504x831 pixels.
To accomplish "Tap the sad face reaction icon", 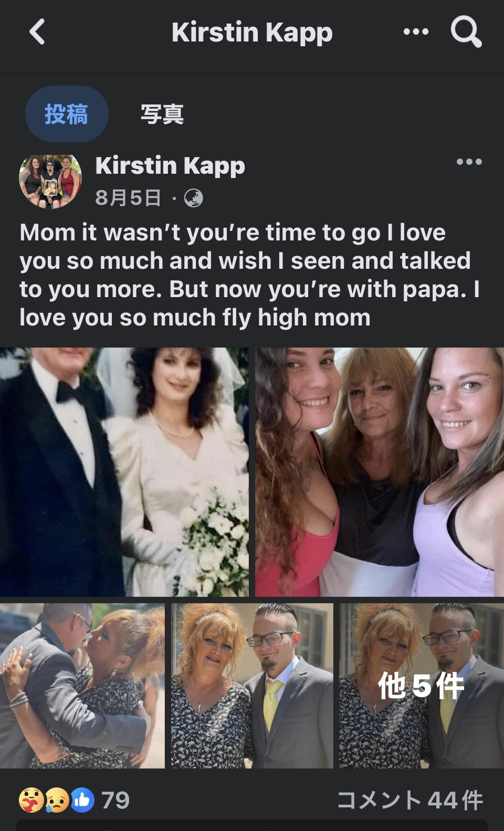I will (x=57, y=801).
